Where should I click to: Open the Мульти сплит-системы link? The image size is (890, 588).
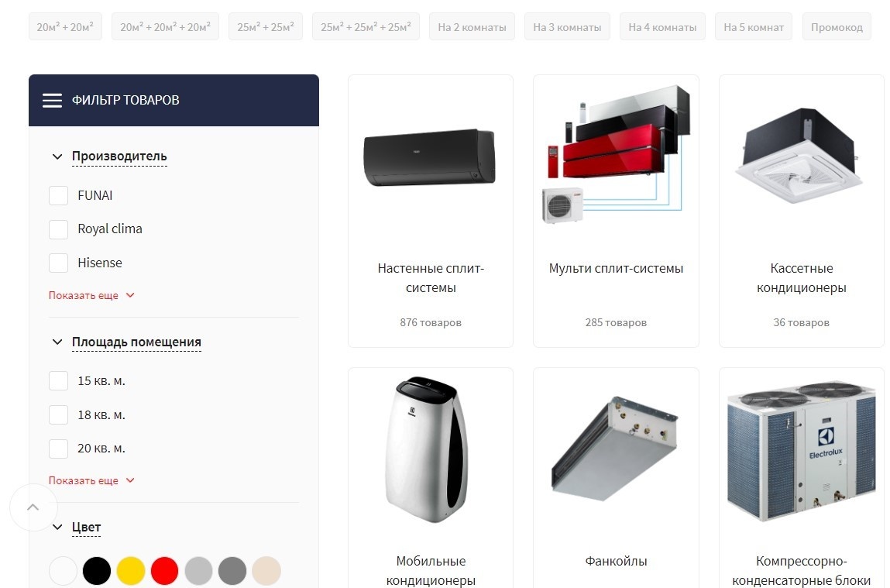click(x=616, y=269)
